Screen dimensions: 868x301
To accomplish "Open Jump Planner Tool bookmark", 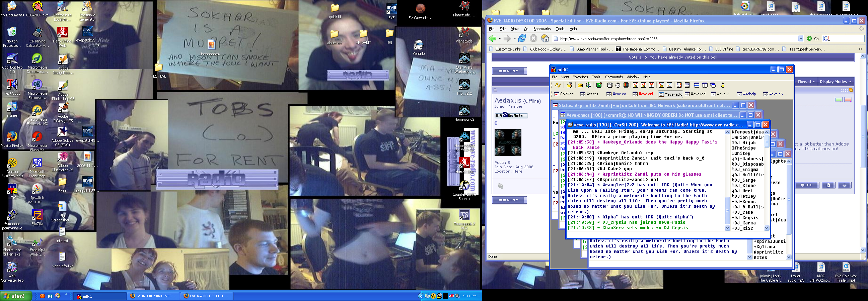I will point(591,49).
